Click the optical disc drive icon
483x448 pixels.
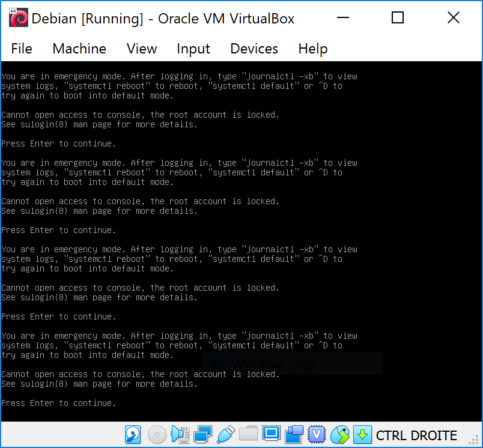[x=157, y=434]
